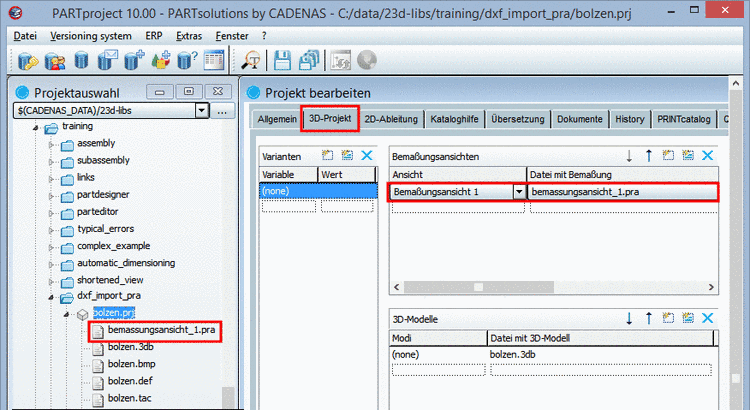Collapse the dxf_import_pra folder
The width and height of the screenshot is (750, 410).
51,298
